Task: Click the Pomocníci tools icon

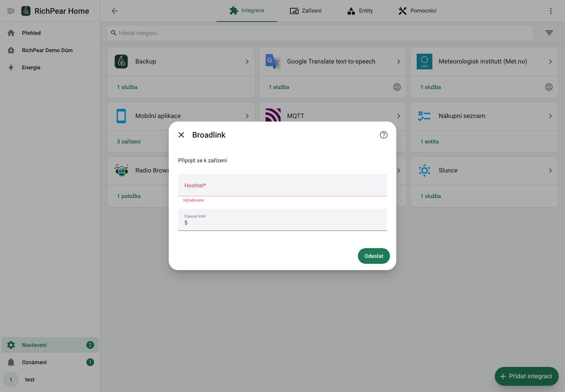Action: tap(403, 11)
